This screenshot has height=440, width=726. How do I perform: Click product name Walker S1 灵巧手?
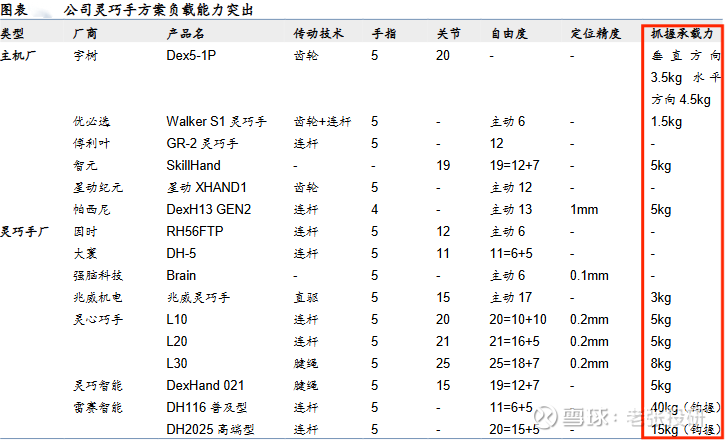217,122
